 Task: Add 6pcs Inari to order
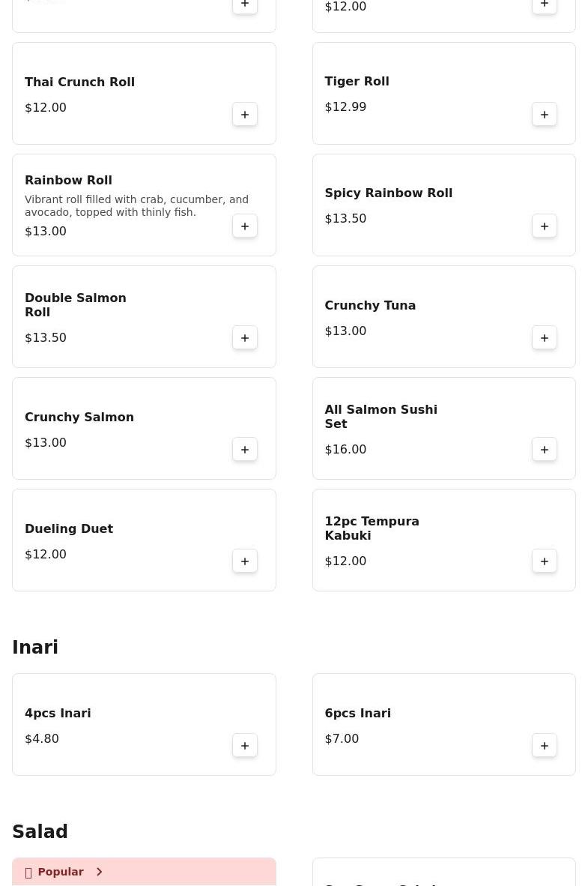(x=545, y=746)
